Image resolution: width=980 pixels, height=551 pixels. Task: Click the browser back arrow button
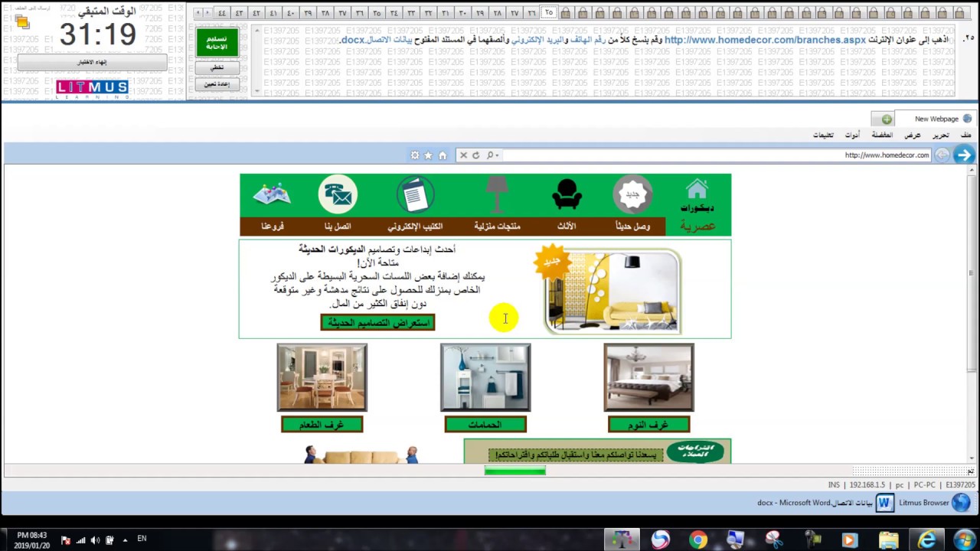point(942,155)
